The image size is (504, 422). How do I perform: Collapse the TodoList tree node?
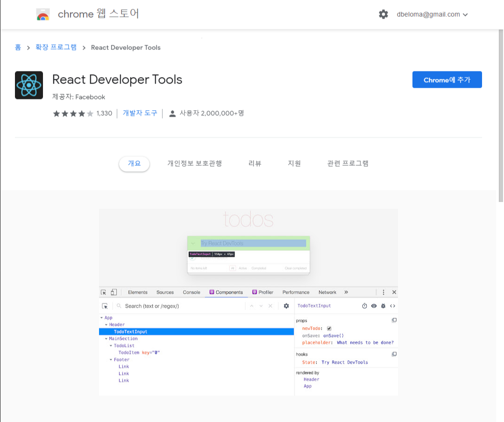[x=111, y=345]
